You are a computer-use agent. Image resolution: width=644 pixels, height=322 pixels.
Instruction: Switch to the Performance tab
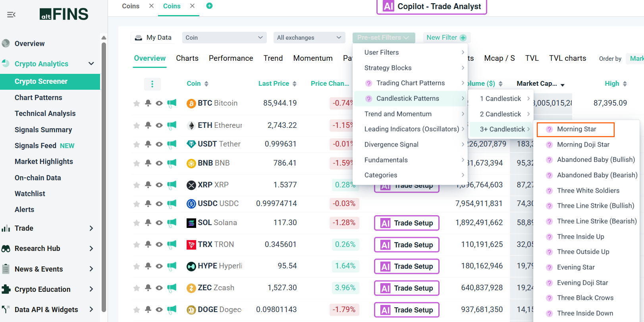[231, 58]
